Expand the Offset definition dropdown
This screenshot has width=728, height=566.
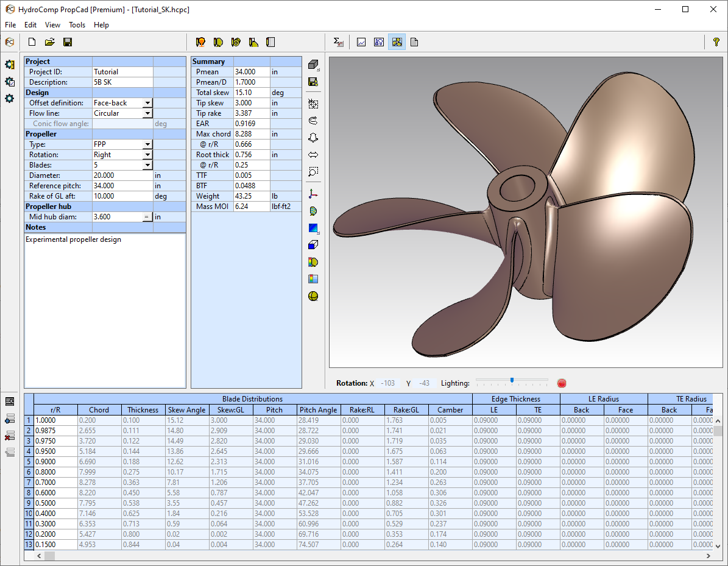tap(147, 103)
